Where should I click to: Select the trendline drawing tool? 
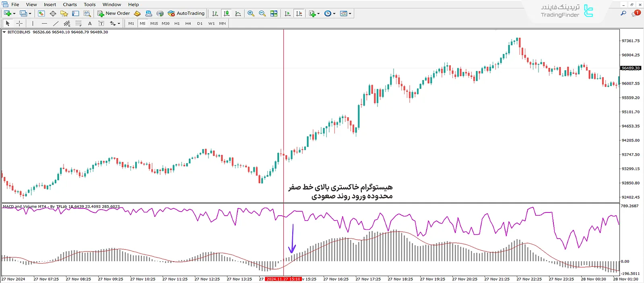point(56,23)
